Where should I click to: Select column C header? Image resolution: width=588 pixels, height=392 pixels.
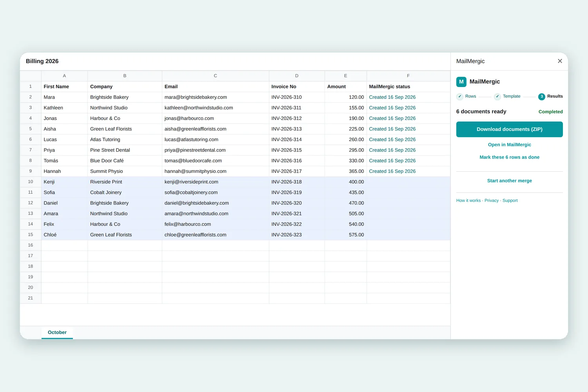pos(216,76)
